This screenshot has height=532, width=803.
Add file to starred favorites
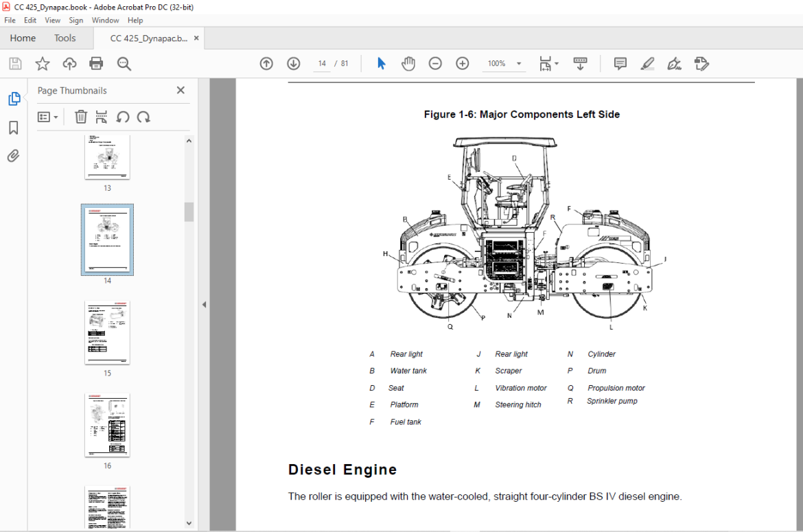click(42, 63)
